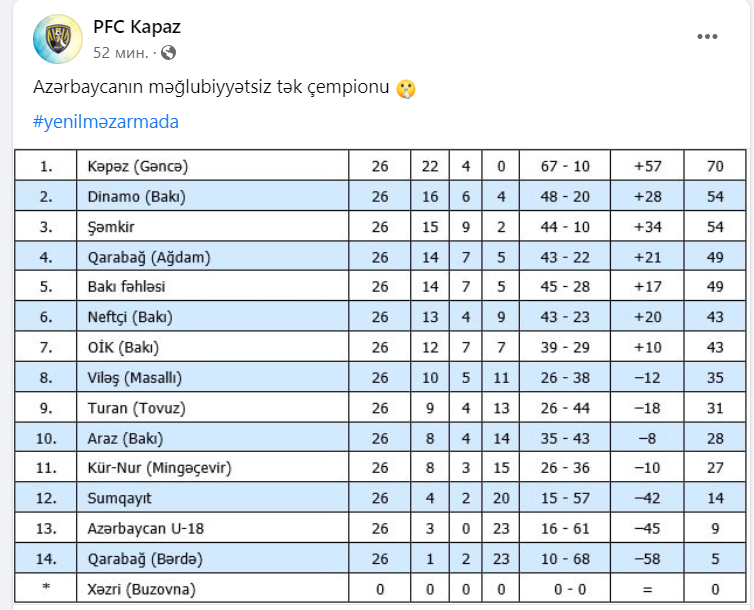Select the Viləş (Masallı) row
Image resolution: width=754 pixels, height=610 pixels.
(x=135, y=378)
